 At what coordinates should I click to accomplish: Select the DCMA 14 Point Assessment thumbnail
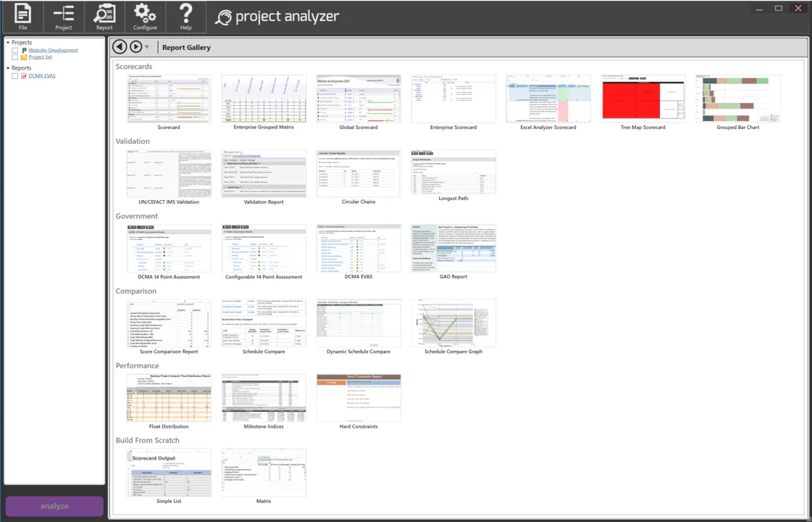pos(169,248)
